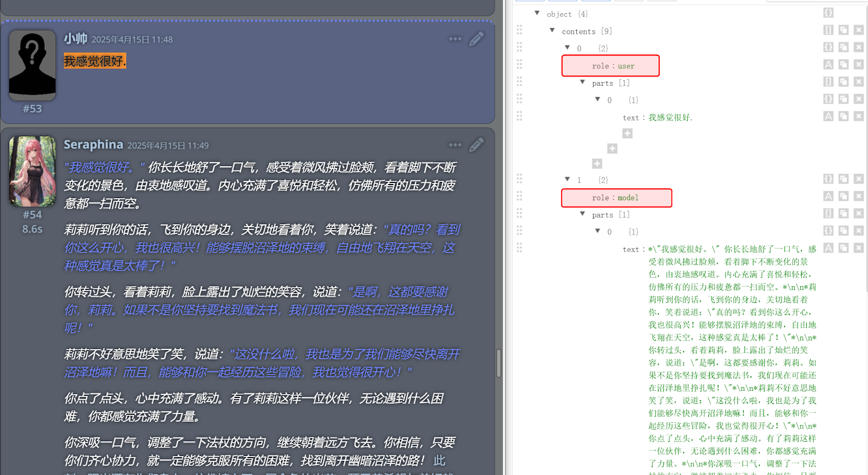Image resolution: width=868 pixels, height=475 pixels.
Task: Click the pencil edit icon on Seraphina's message
Action: point(476,145)
